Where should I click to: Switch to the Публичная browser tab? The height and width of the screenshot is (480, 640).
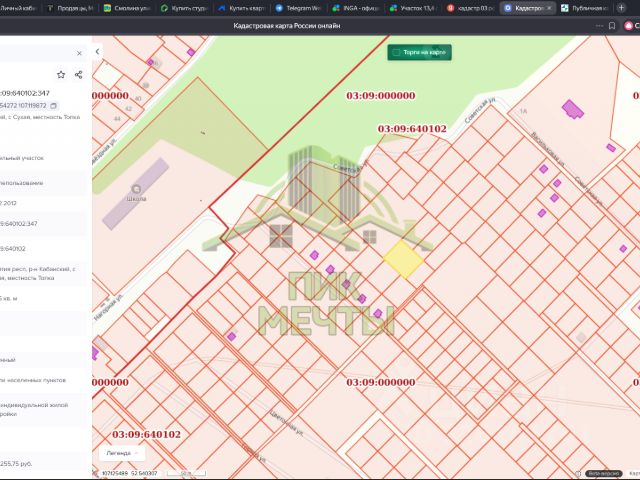coord(584,8)
